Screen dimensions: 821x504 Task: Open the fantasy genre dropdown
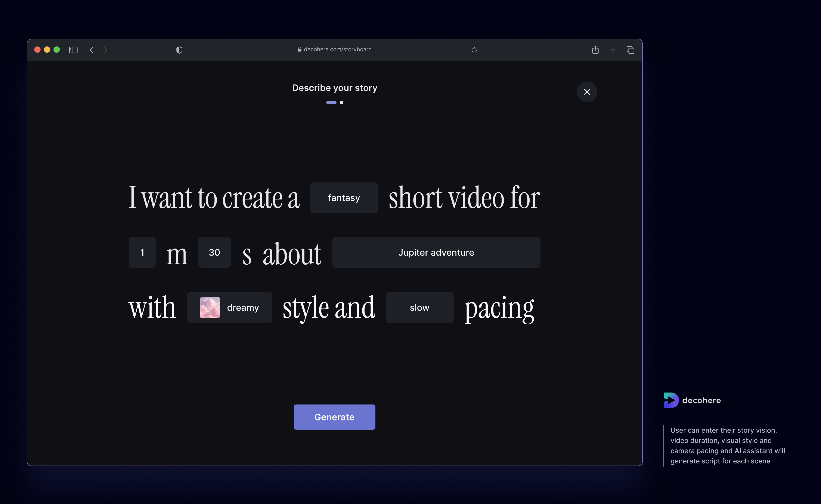(344, 198)
